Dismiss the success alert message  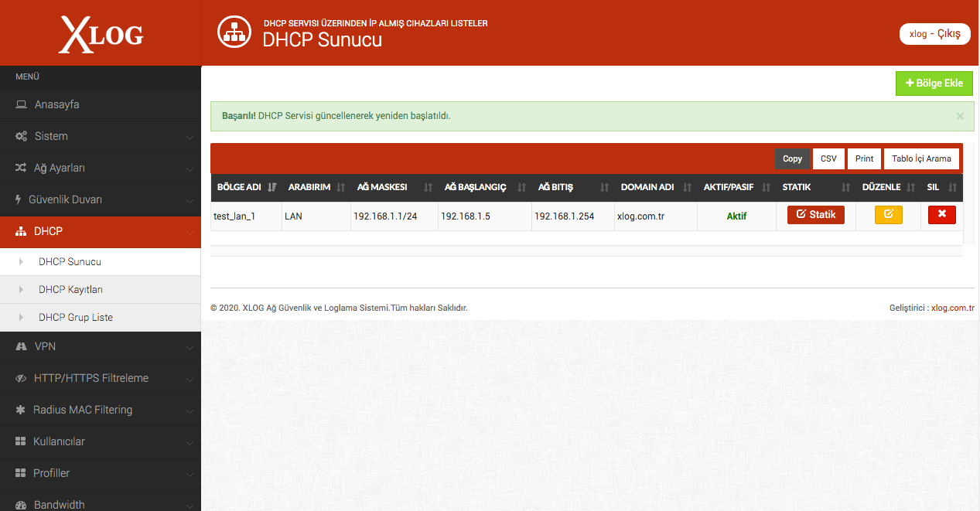(960, 116)
